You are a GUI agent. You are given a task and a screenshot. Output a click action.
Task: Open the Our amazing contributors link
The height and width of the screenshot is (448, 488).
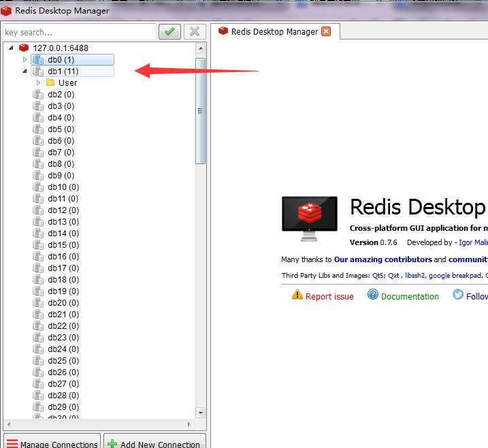click(x=383, y=259)
